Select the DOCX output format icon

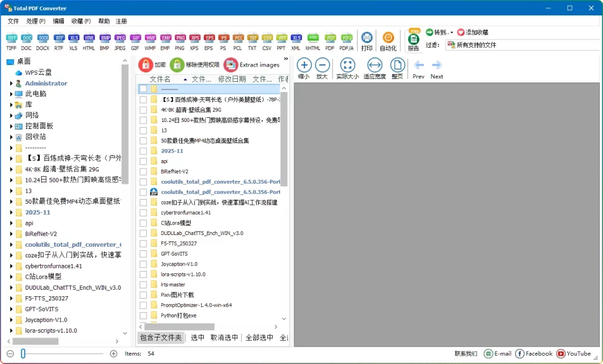click(x=42, y=38)
